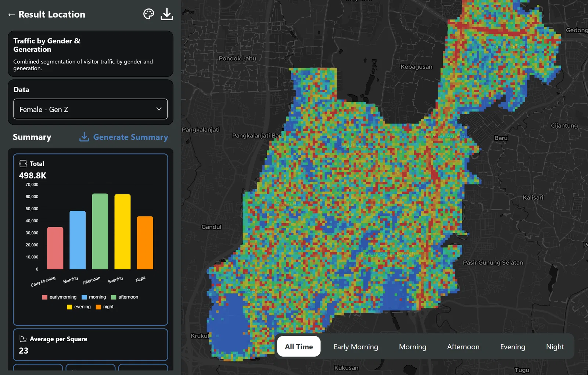
Task: Click the Generate Summary download icon
Action: [x=84, y=137]
